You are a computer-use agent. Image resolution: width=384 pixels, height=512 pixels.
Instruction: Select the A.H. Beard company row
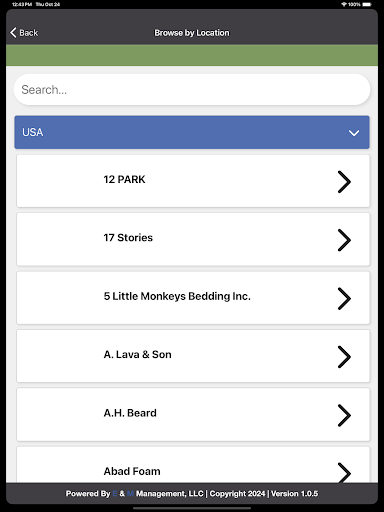coord(193,415)
